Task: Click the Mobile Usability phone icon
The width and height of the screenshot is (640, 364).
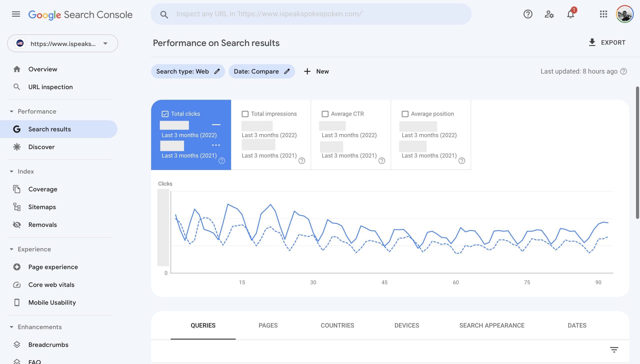Action: pos(17,302)
